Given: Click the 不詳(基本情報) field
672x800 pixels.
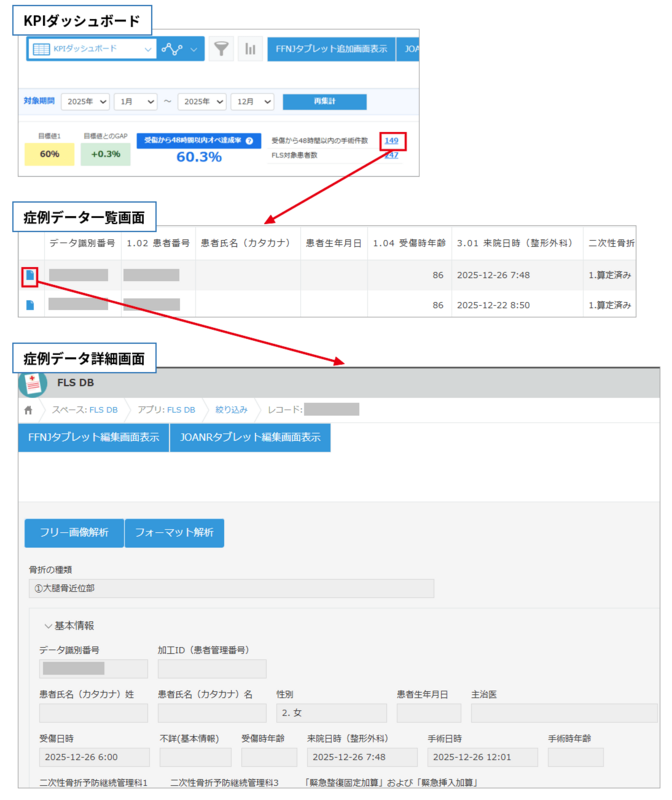Looking at the screenshot, I should [195, 757].
